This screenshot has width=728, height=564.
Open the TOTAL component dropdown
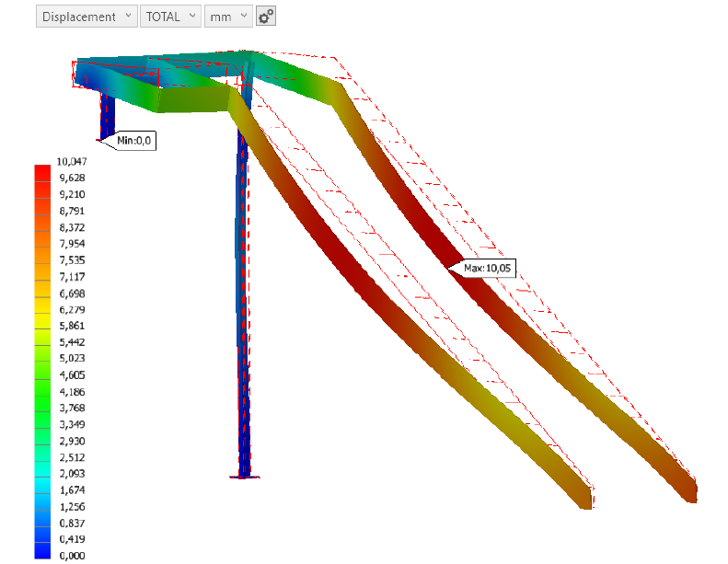pyautogui.click(x=170, y=17)
